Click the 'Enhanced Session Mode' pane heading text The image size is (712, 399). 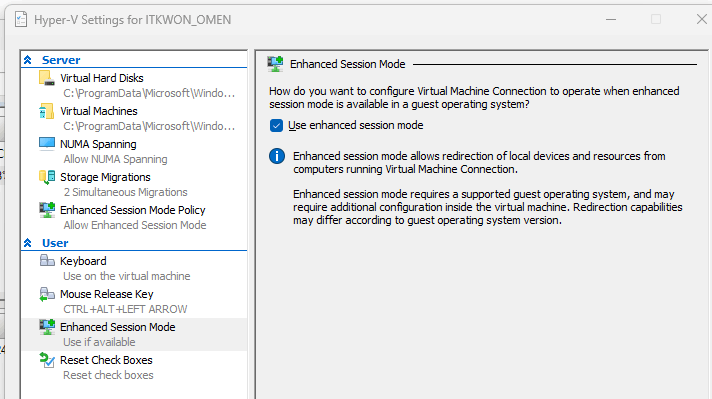pyautogui.click(x=347, y=64)
